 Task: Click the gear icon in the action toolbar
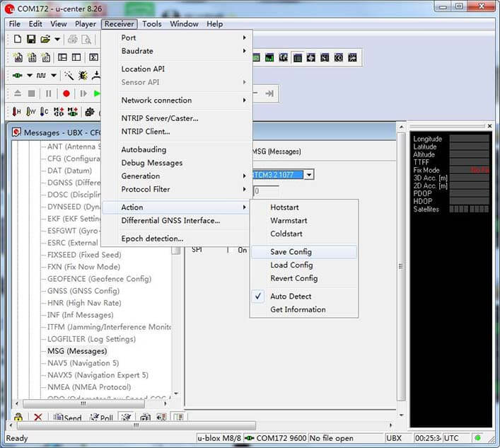(x=90, y=112)
